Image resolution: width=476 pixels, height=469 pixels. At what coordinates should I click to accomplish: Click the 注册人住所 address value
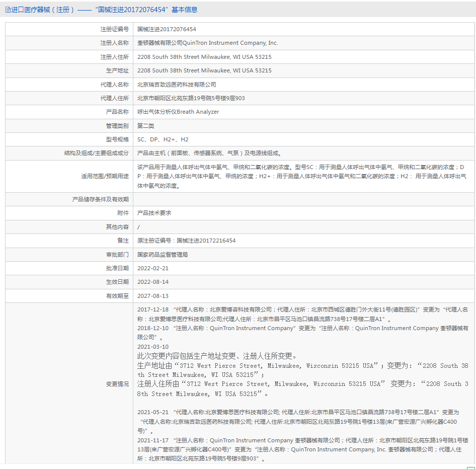click(204, 57)
